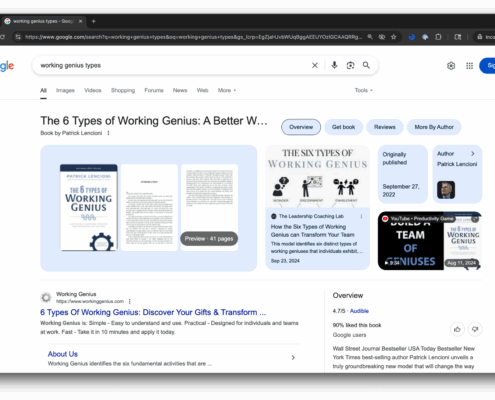Screen dimensions: 495x400
Task: Select the All results tab
Action: [x=43, y=90]
